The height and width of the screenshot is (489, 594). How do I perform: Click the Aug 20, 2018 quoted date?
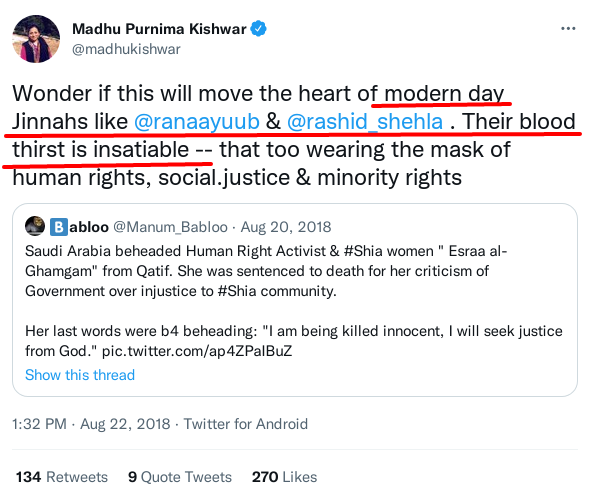click(286, 227)
